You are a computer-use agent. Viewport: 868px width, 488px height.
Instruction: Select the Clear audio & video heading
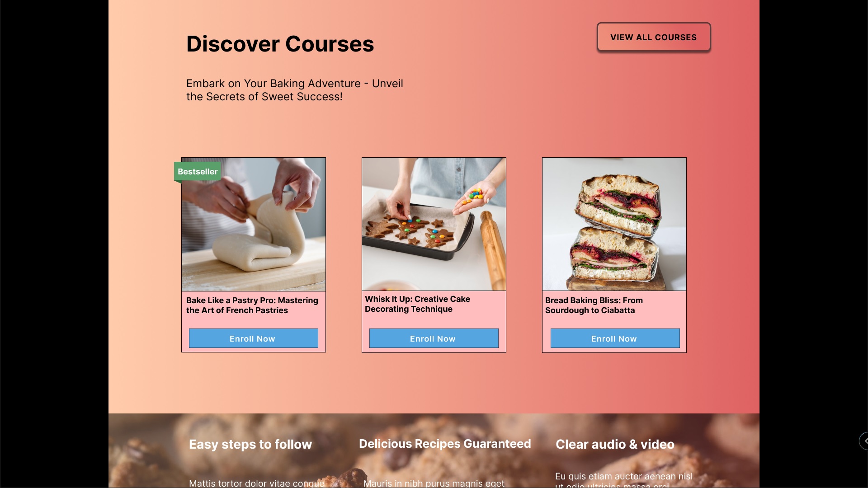(615, 445)
